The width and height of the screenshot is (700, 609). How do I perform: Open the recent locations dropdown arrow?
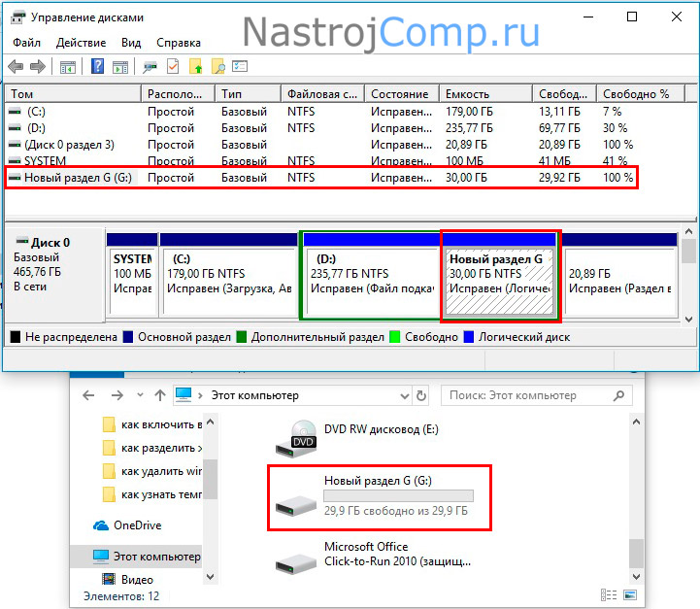(140, 395)
